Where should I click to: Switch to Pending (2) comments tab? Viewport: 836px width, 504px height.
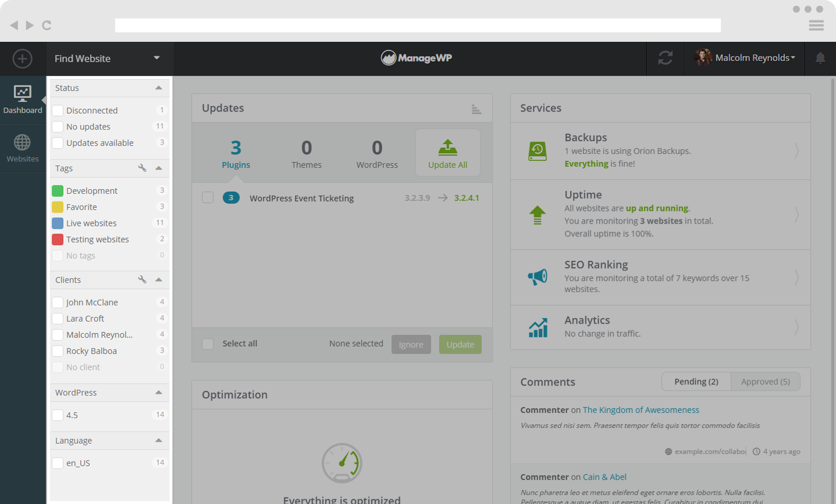(x=696, y=381)
